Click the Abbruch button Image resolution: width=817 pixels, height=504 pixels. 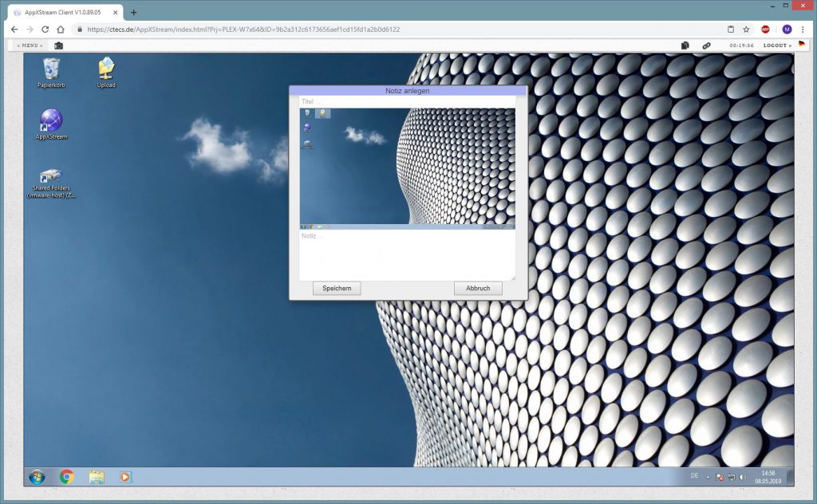pyautogui.click(x=478, y=288)
